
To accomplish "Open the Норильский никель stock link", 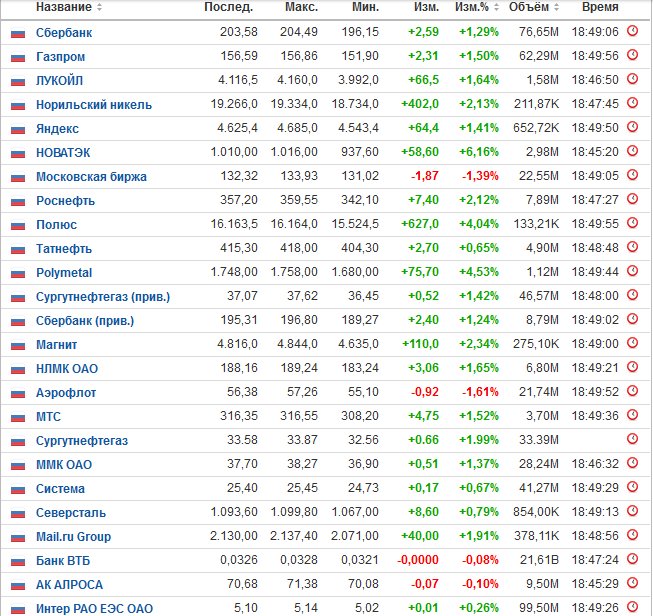I will 94,105.
